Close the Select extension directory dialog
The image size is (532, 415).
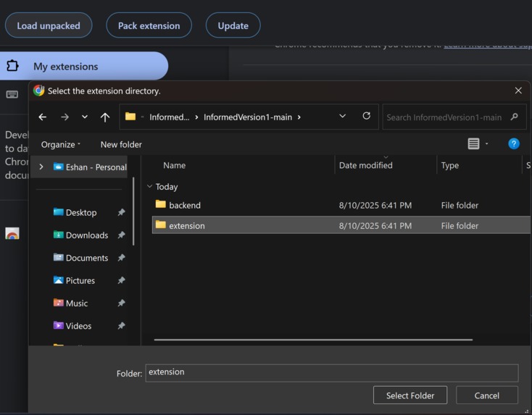pos(518,91)
